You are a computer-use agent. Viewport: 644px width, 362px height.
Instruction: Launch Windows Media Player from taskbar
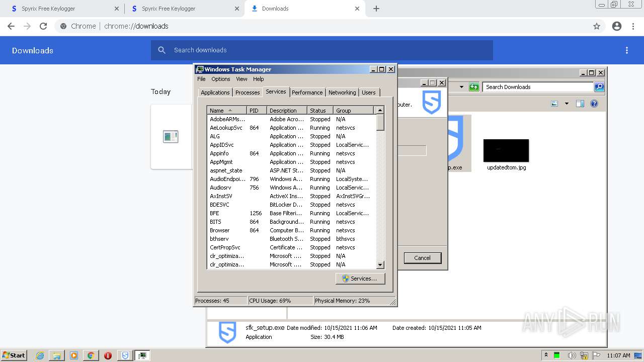74,355
